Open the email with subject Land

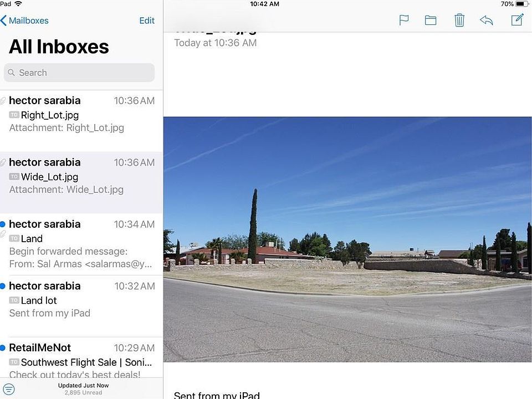pos(81,244)
